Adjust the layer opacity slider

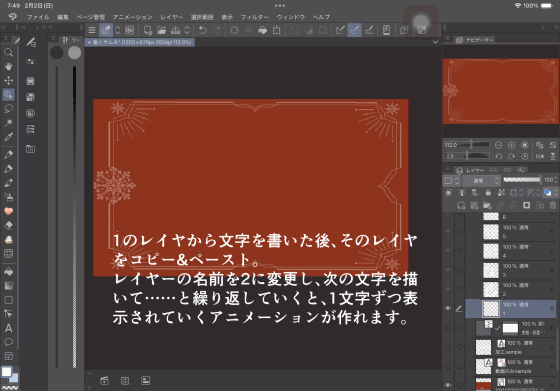point(522,180)
